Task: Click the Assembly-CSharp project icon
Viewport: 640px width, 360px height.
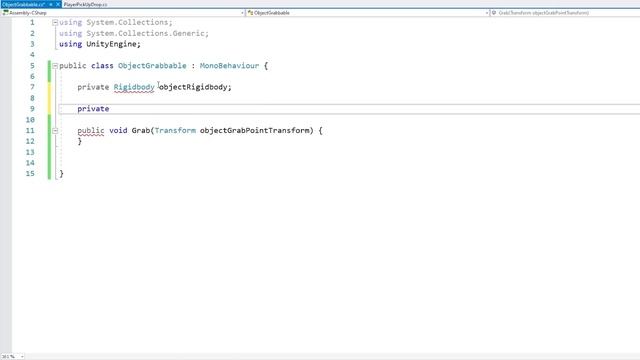Action: pos(5,13)
